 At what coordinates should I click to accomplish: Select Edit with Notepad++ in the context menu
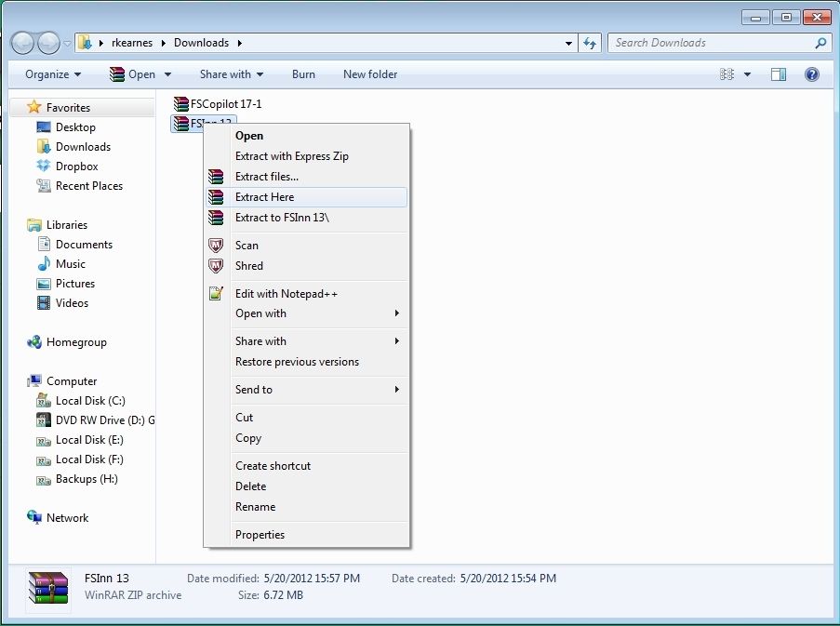point(307,293)
